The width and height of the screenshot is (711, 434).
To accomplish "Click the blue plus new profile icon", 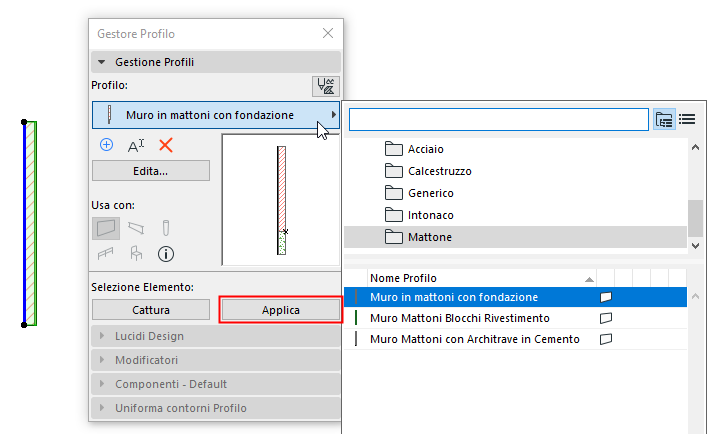I will point(107,145).
